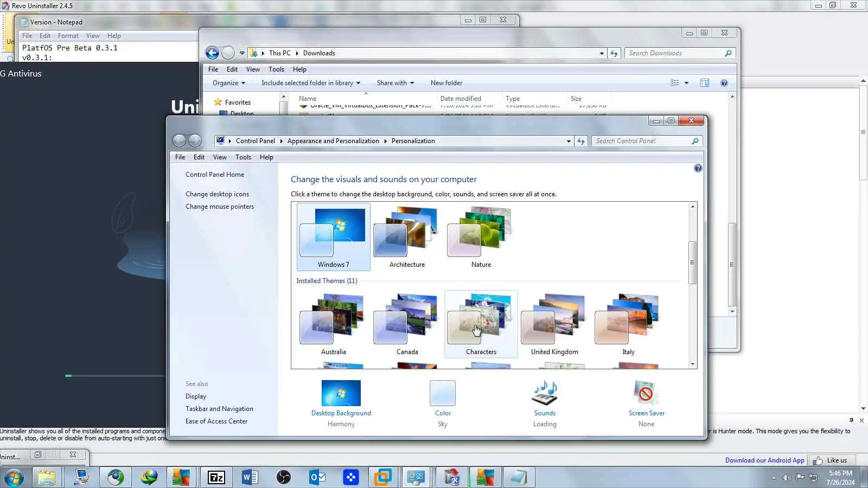Click the themes list scrollbar thumb

(692, 262)
